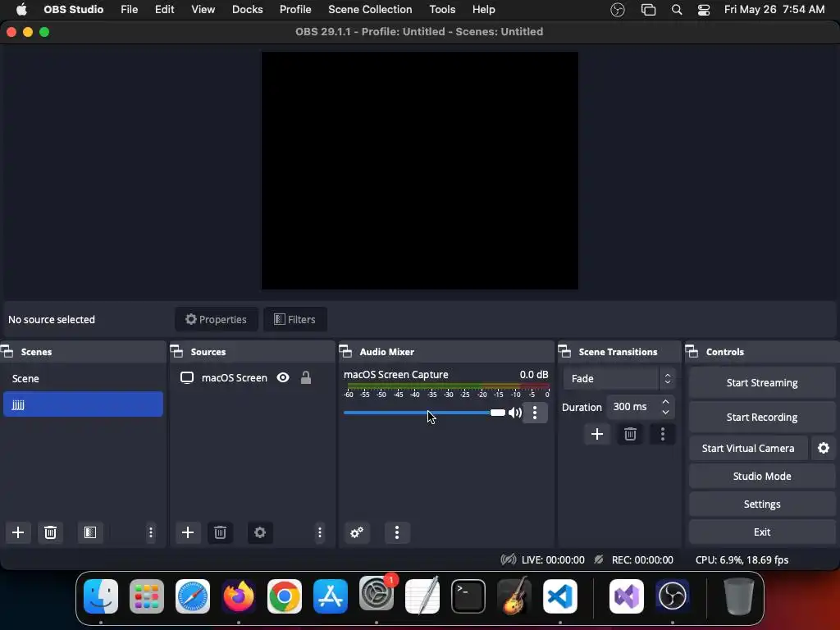Open the Profile menu
The height and width of the screenshot is (630, 840).
295,10
